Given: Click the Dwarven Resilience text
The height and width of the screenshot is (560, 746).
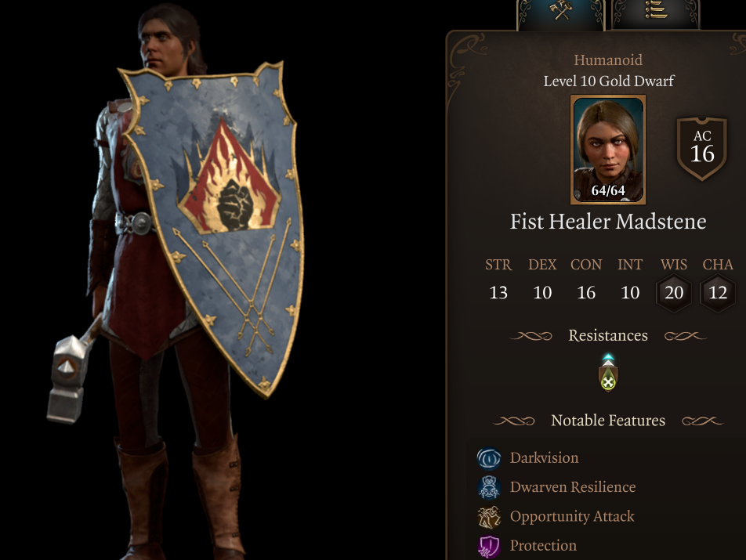Looking at the screenshot, I should [573, 487].
